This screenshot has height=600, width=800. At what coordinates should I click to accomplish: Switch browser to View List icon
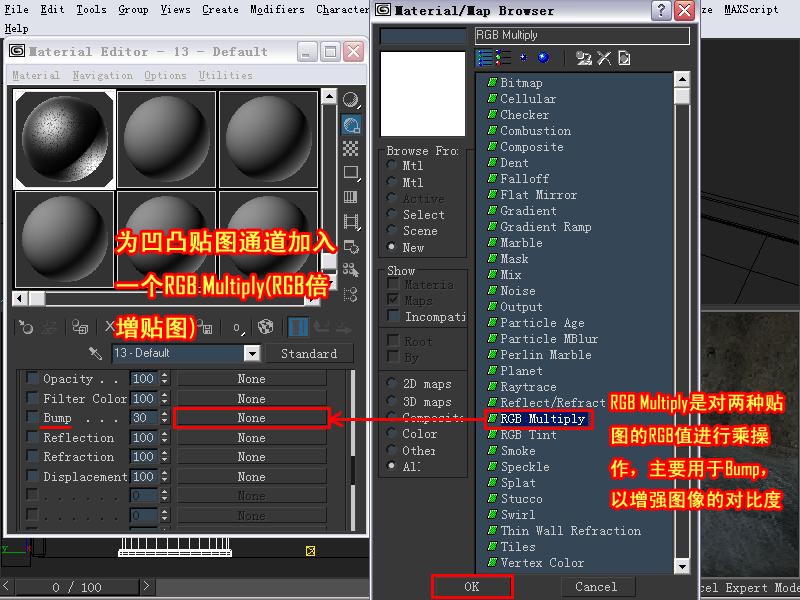click(484, 58)
